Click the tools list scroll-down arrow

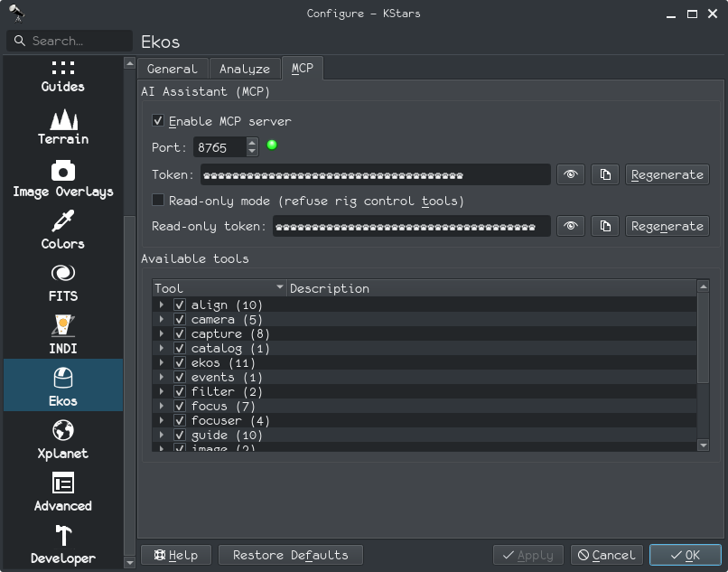point(703,445)
